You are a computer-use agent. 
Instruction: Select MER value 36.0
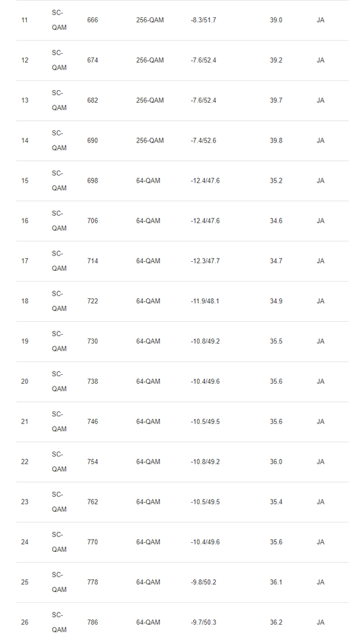[x=276, y=462]
